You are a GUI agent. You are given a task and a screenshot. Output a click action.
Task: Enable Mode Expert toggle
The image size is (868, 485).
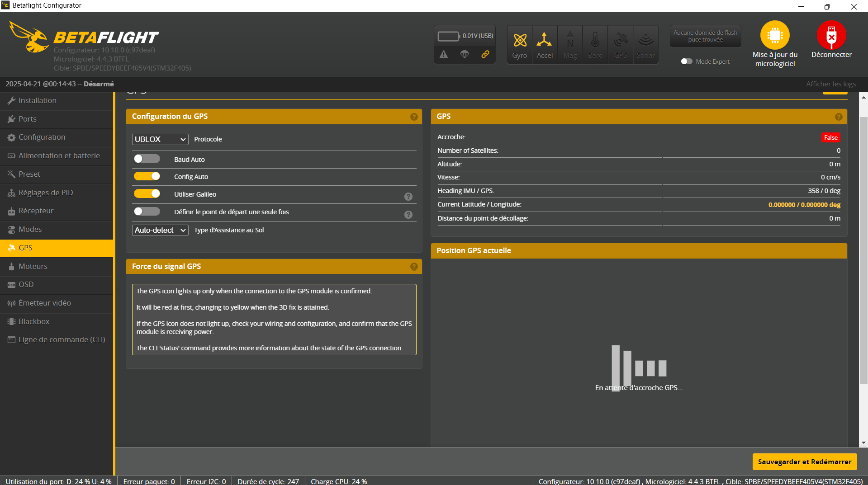click(x=686, y=61)
